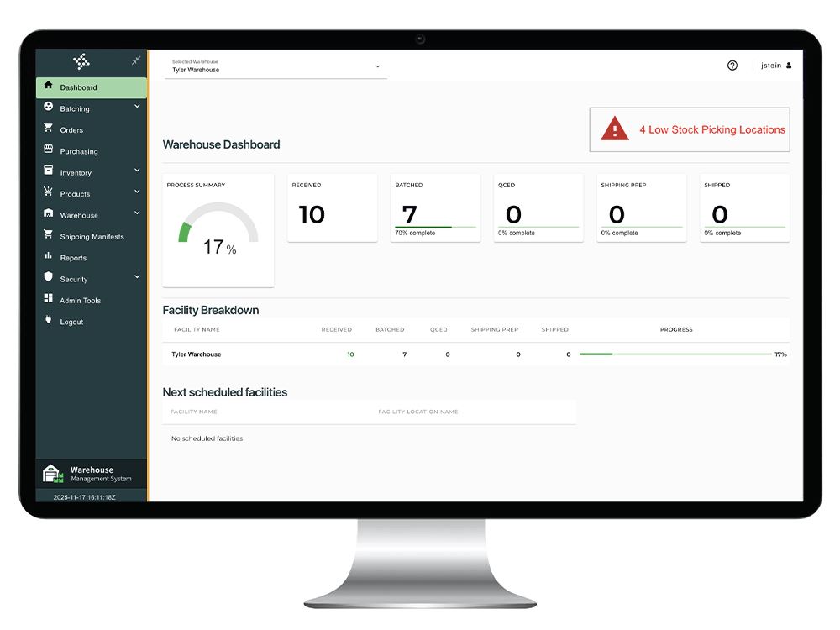Open help via the question mark icon
Viewport: 840px width, 630px height.
point(732,66)
